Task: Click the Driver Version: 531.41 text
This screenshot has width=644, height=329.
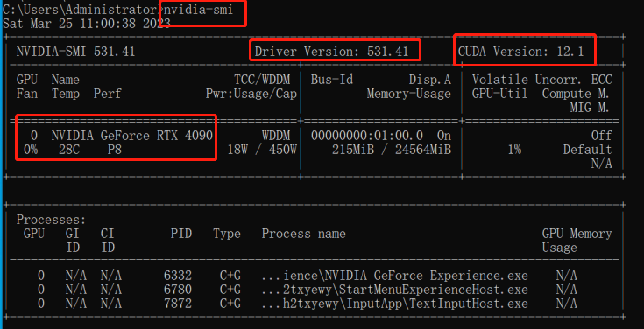Action: coord(331,52)
